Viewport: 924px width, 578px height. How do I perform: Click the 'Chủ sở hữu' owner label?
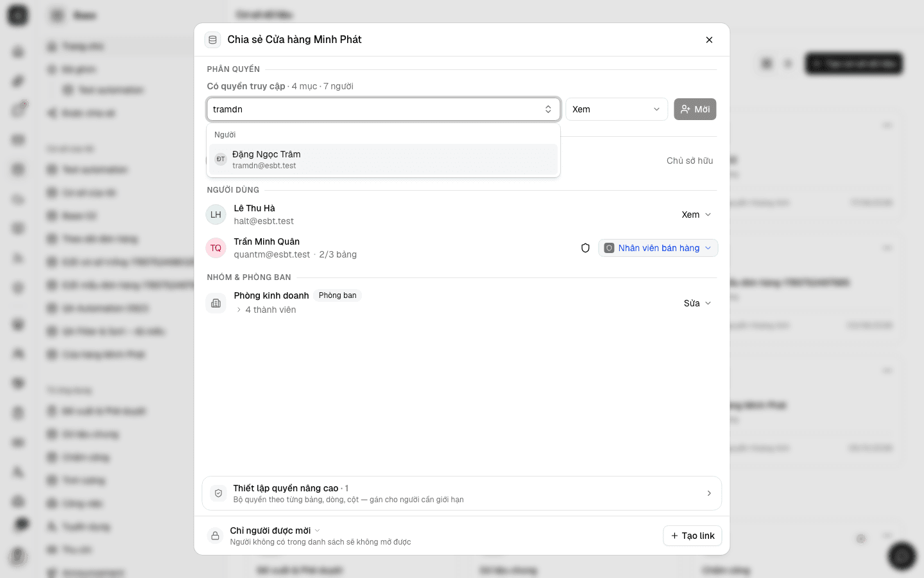[x=690, y=161]
